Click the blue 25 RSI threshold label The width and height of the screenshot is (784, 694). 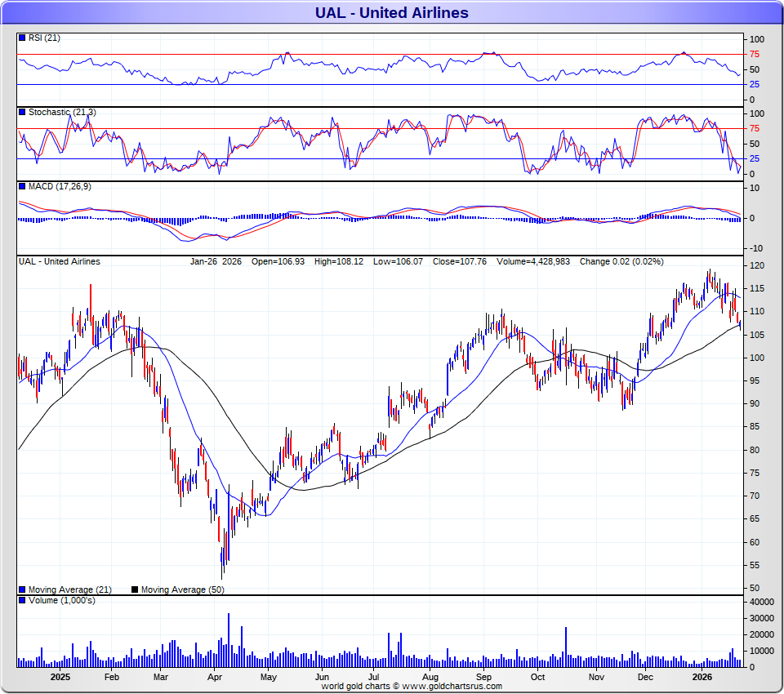pyautogui.click(x=755, y=84)
